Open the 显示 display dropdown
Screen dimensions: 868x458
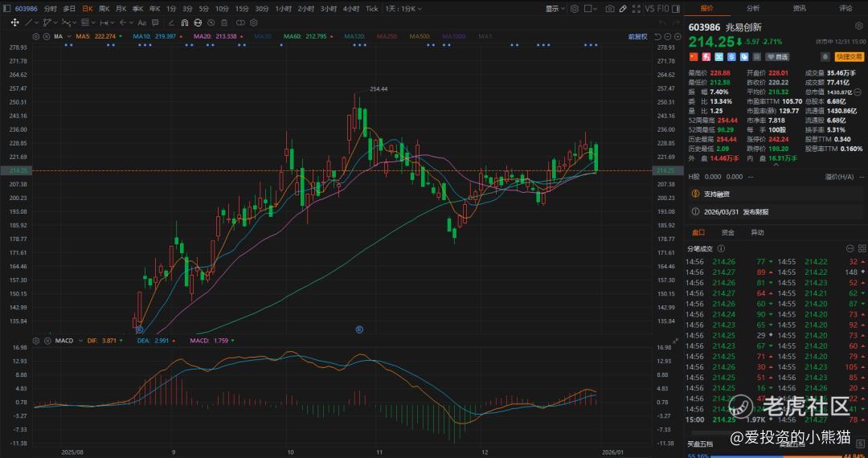(555, 9)
